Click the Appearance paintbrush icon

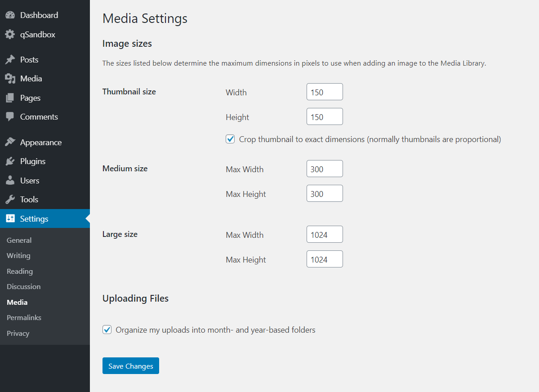tap(10, 143)
